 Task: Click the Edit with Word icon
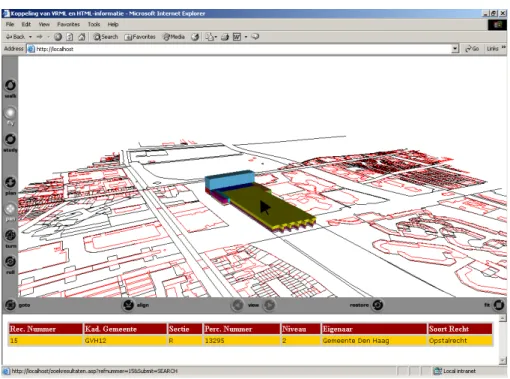pyautogui.click(x=237, y=37)
